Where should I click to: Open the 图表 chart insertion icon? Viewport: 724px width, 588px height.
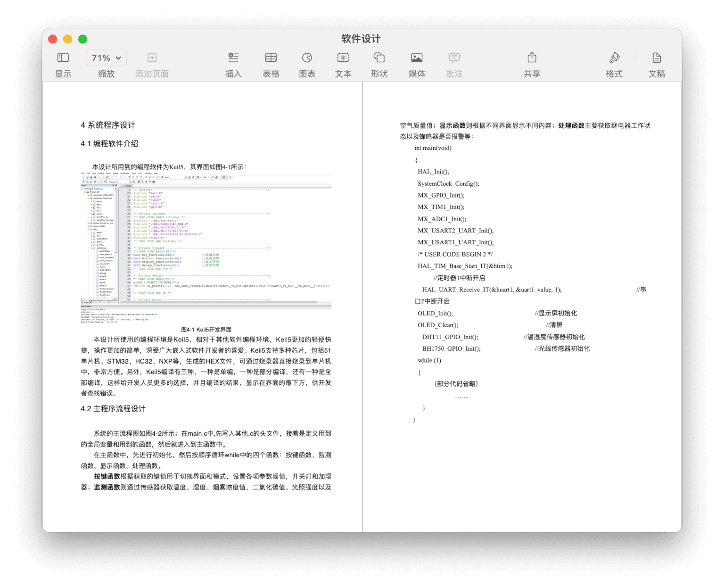click(x=307, y=64)
